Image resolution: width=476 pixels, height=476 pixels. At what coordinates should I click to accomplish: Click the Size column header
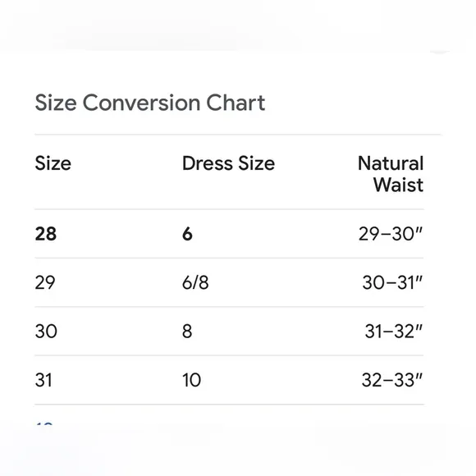(53, 163)
